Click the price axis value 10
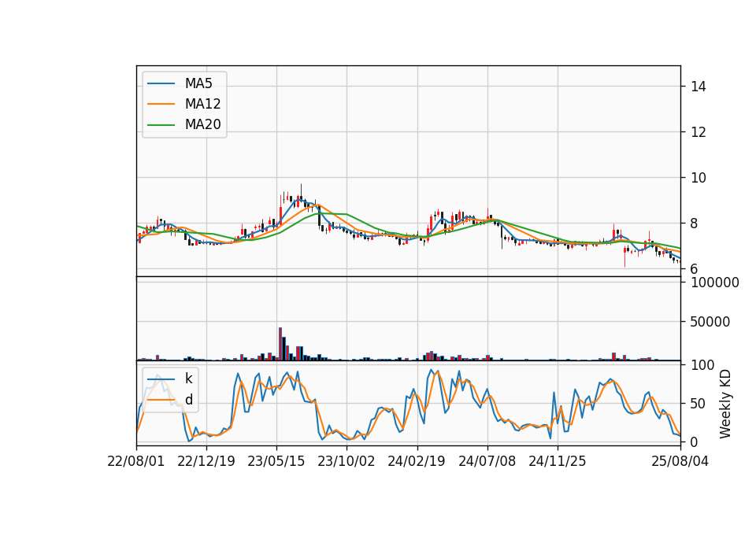The image size is (756, 543). pos(699,178)
